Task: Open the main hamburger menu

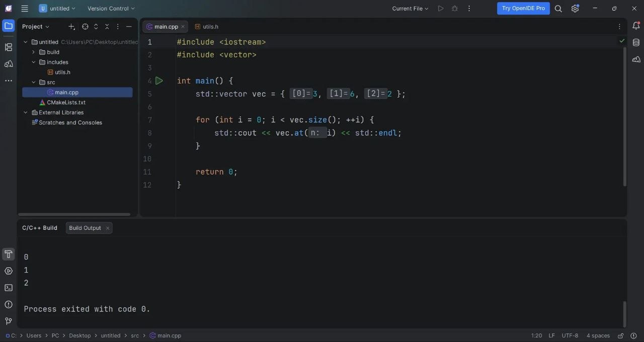Action: (25, 9)
